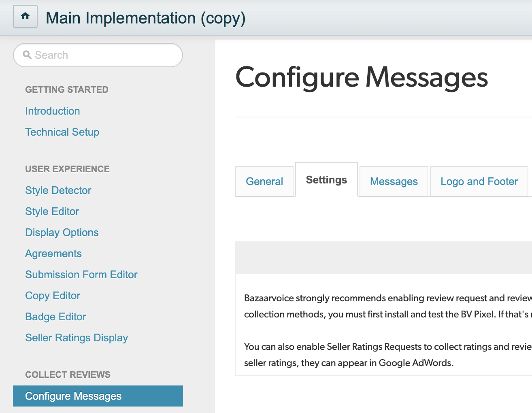Click the paragraph starting 'Bazaarvoice strongly recommends'
532x413 pixels.
tap(388, 306)
